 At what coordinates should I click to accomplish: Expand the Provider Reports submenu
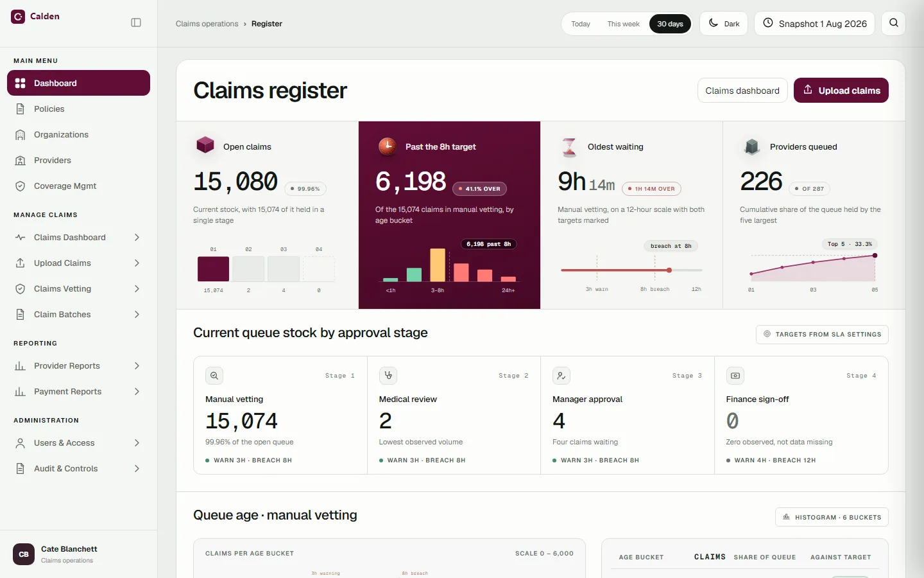(x=137, y=366)
